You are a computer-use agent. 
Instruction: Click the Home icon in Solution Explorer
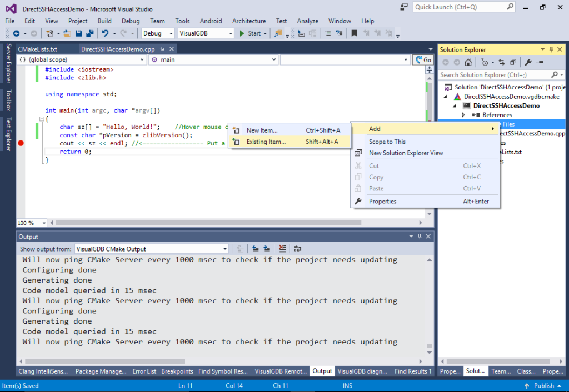pos(467,62)
